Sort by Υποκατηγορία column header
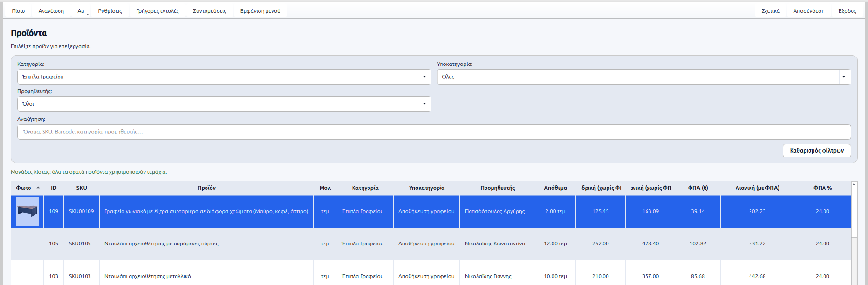The width and height of the screenshot is (868, 285). click(x=427, y=188)
